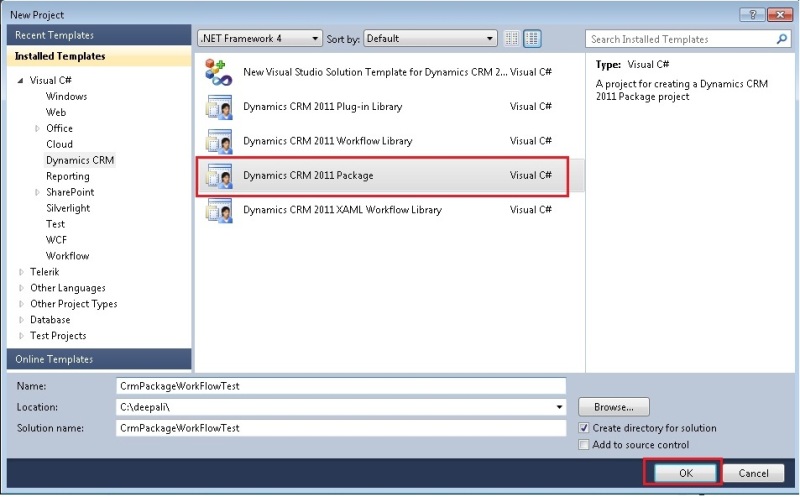Image resolution: width=800 pixels, height=497 pixels.
Task: Switch to medium icons list view
Action: (x=532, y=39)
